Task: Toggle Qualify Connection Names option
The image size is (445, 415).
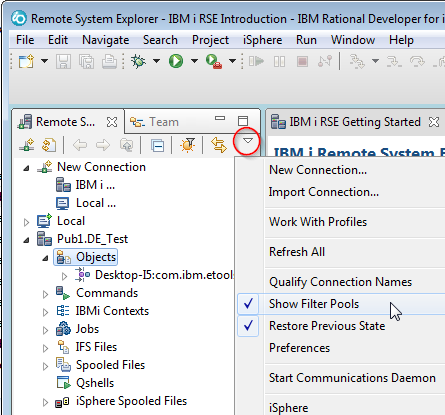Action: click(x=340, y=282)
